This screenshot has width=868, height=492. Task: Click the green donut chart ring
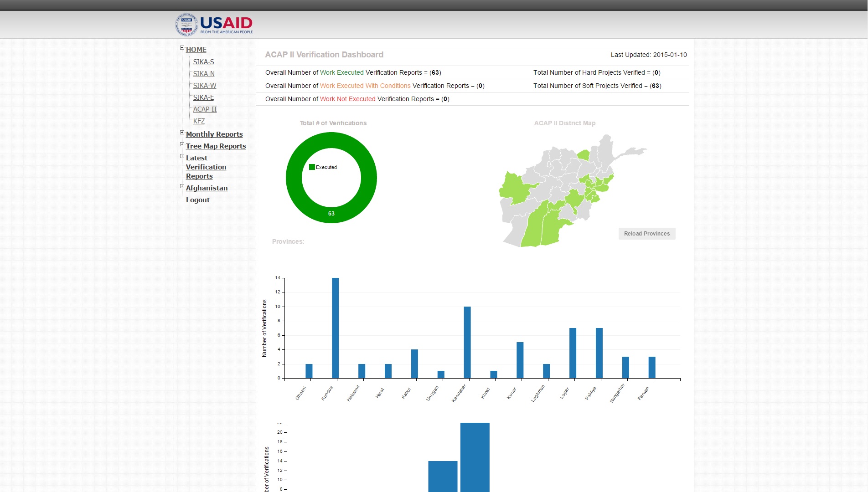(331, 215)
